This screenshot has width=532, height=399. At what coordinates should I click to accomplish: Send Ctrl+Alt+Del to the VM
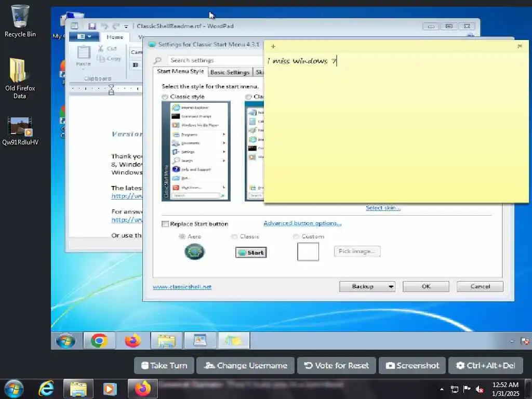[486, 365]
